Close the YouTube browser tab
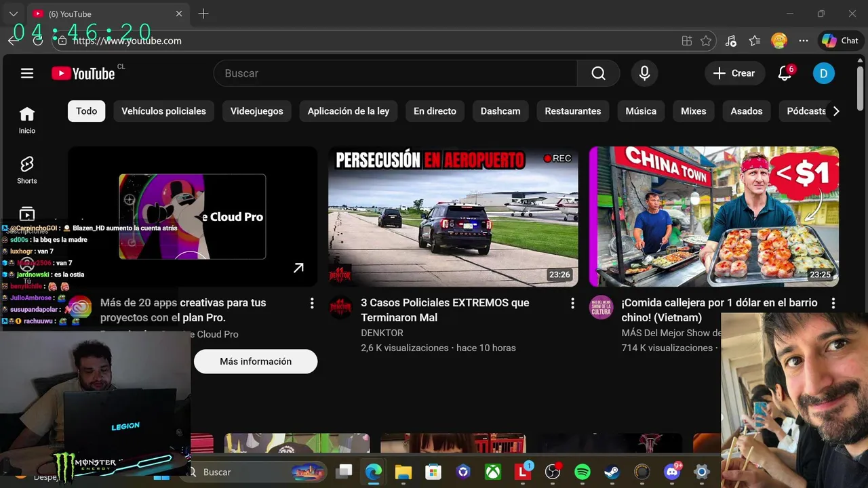 (x=179, y=14)
